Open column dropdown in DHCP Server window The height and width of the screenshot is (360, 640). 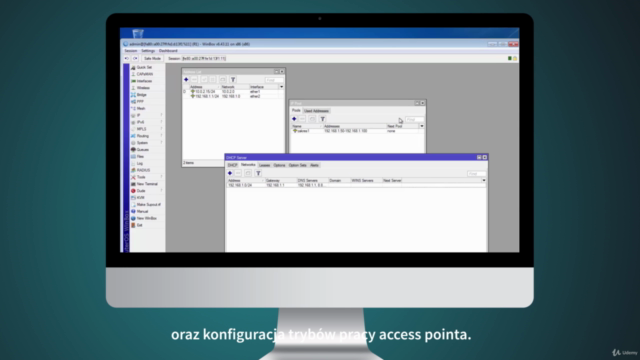(x=484, y=180)
